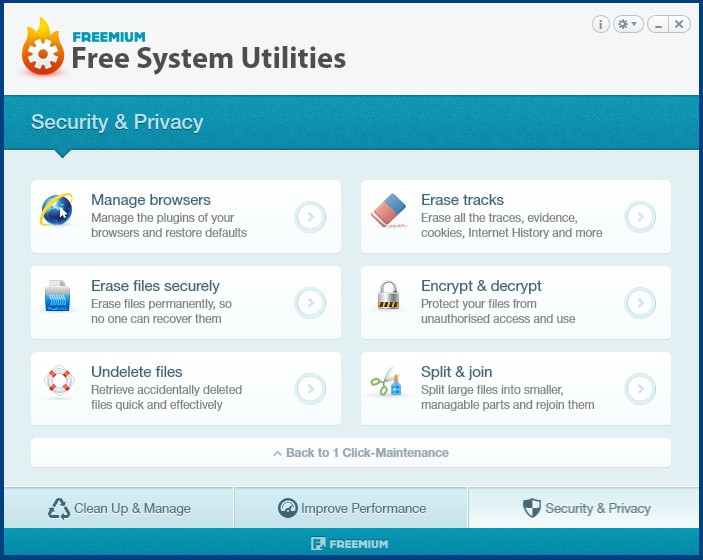This screenshot has height=560, width=703.
Task: Select the Security & Privacy bottom tab
Action: tap(584, 508)
